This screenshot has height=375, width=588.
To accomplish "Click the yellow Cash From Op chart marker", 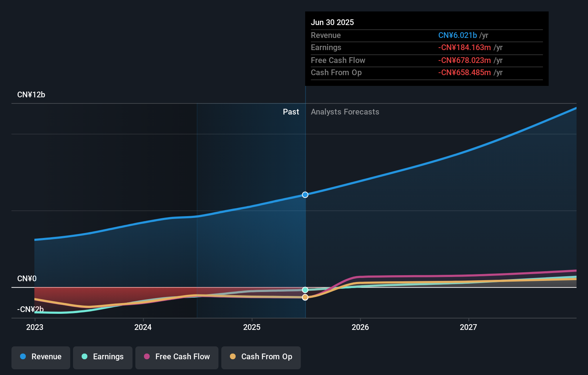I will tap(305, 297).
